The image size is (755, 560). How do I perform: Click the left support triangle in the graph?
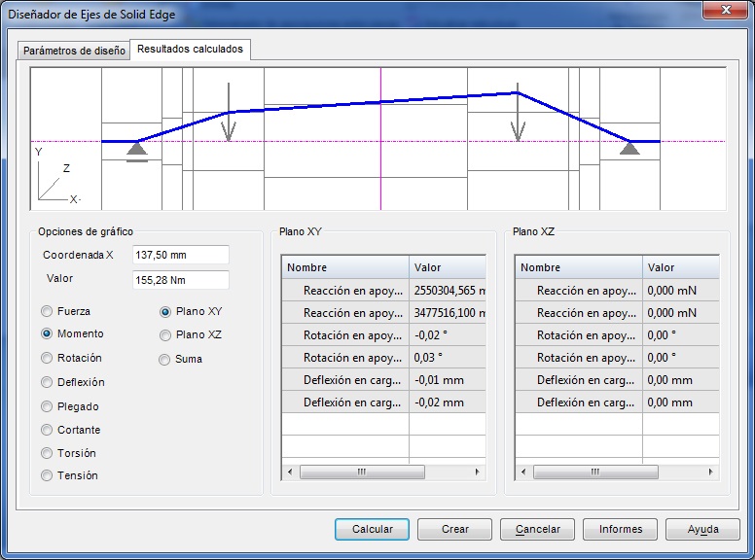pyautogui.click(x=137, y=151)
